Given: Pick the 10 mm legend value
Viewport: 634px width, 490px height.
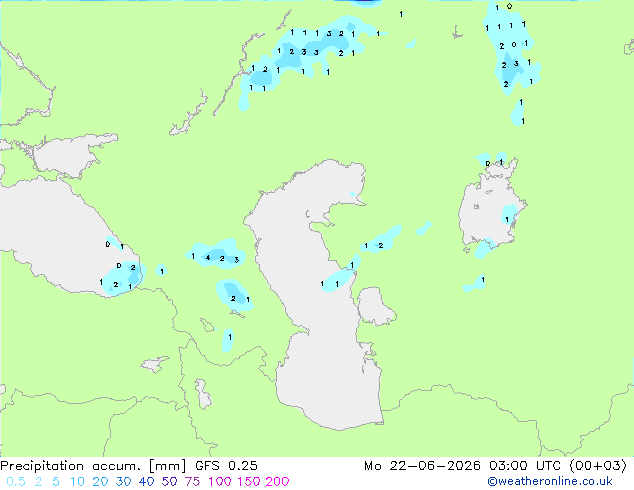Looking at the screenshot, I should click(77, 482).
